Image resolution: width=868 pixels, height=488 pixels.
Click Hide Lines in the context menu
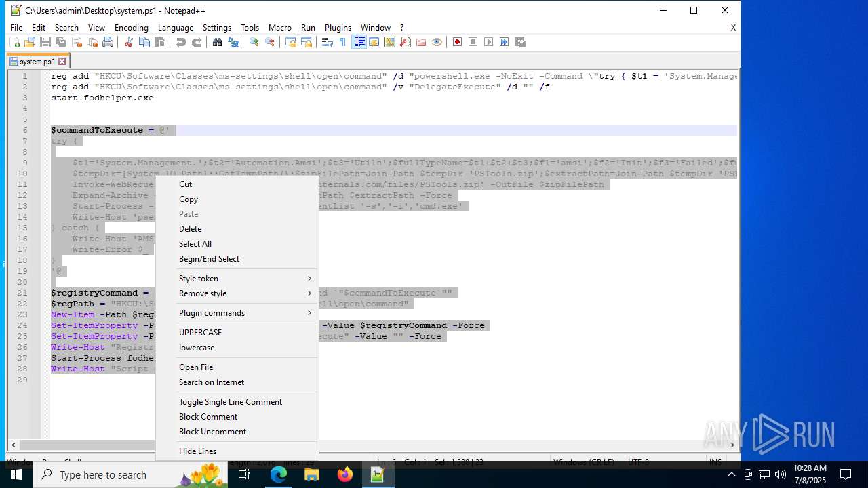pos(237,451)
